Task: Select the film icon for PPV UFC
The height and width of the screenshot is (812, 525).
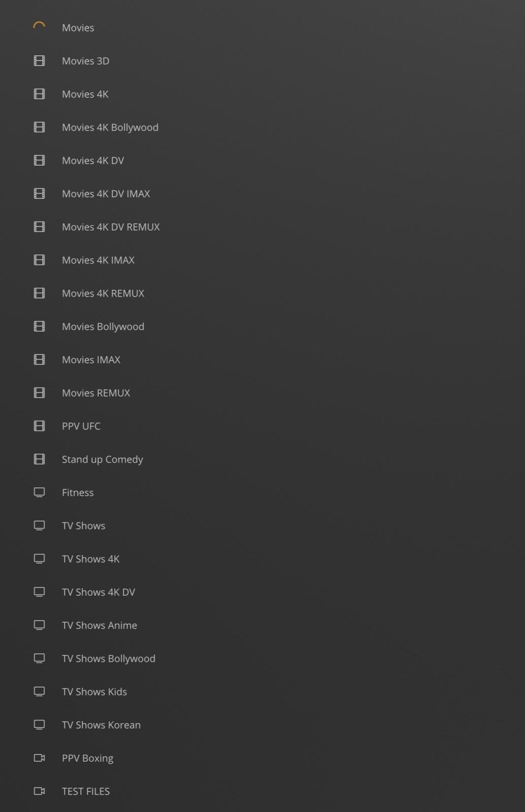Action: pos(39,426)
